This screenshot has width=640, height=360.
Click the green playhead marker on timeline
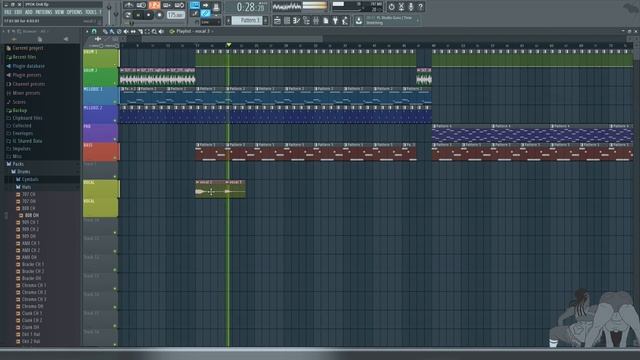[x=229, y=44]
